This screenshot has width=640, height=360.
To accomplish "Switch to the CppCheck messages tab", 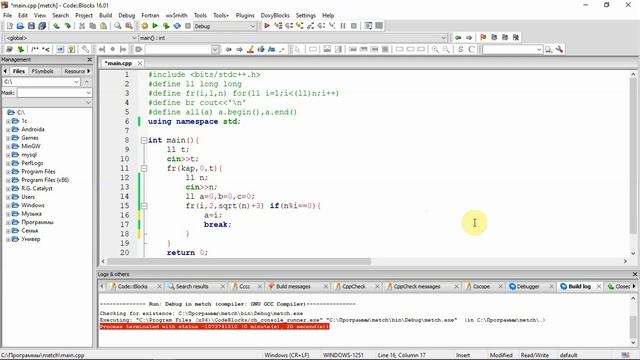I will click(x=417, y=287).
